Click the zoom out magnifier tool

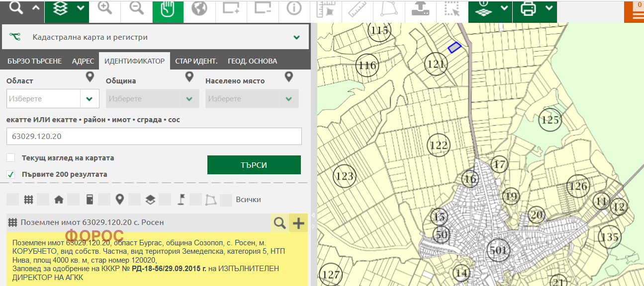pos(136,9)
